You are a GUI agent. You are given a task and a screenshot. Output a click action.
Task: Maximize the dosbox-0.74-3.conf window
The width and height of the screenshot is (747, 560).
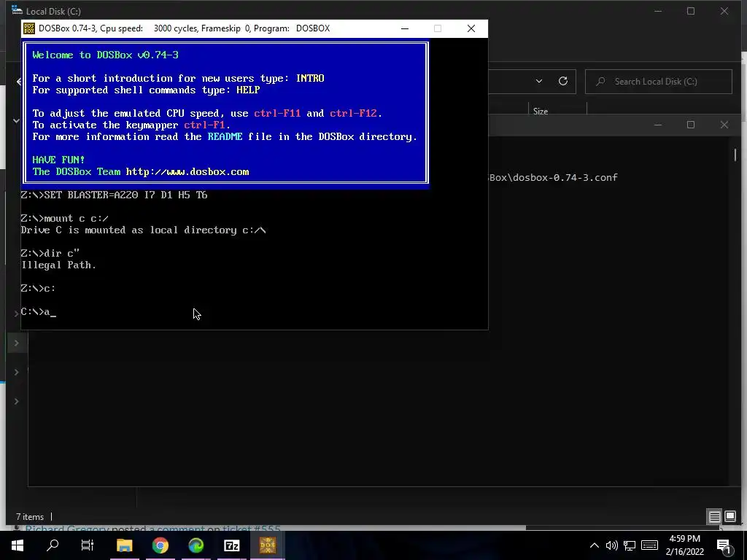click(x=691, y=125)
